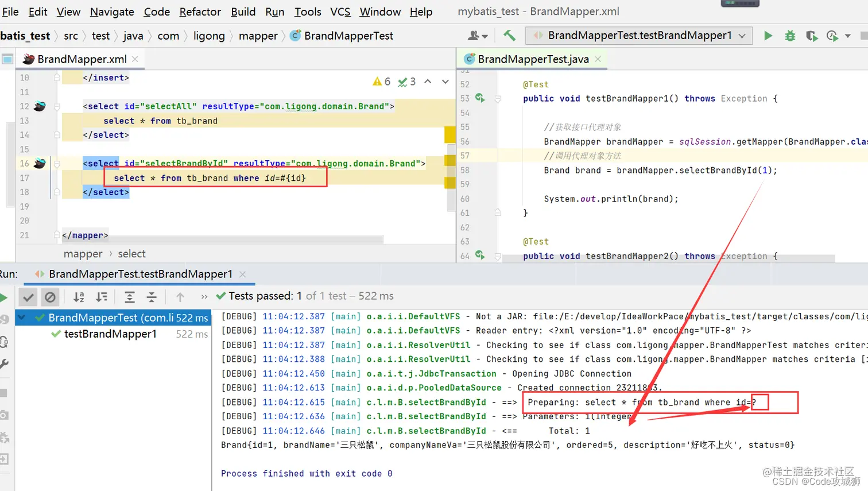This screenshot has width=868, height=491.
Task: Go to previous highlighted error arrow
Action: click(x=428, y=82)
